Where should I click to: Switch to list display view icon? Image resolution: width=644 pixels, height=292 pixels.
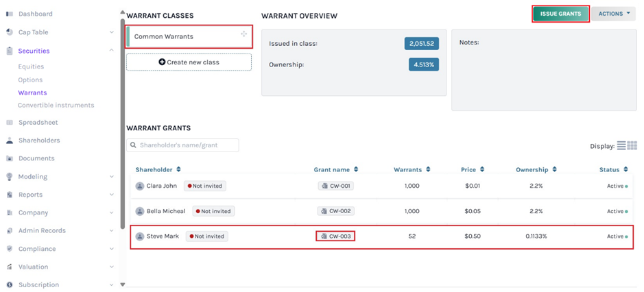click(621, 146)
